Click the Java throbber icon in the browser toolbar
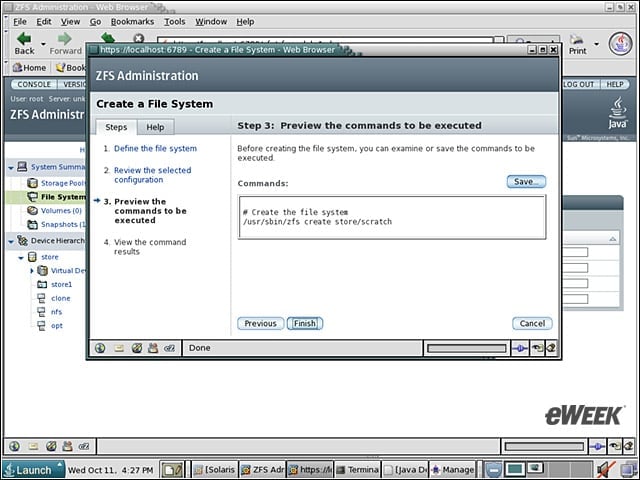 point(620,43)
